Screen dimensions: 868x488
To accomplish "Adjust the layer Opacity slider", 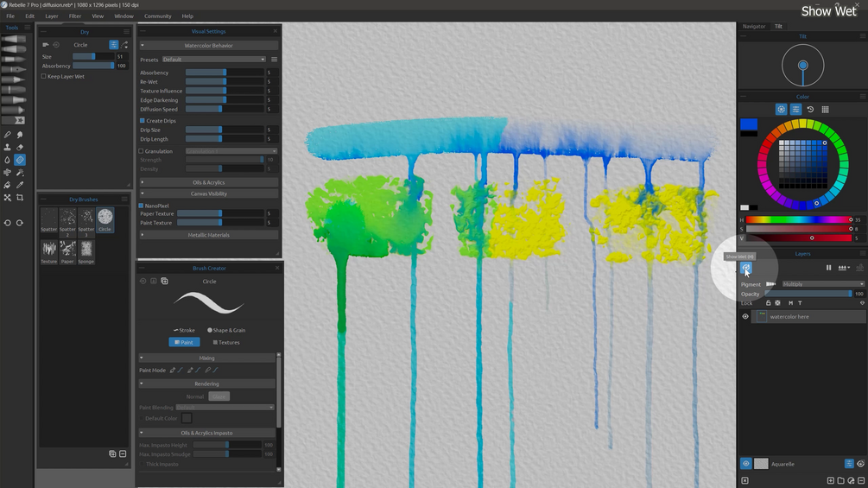I will (808, 294).
